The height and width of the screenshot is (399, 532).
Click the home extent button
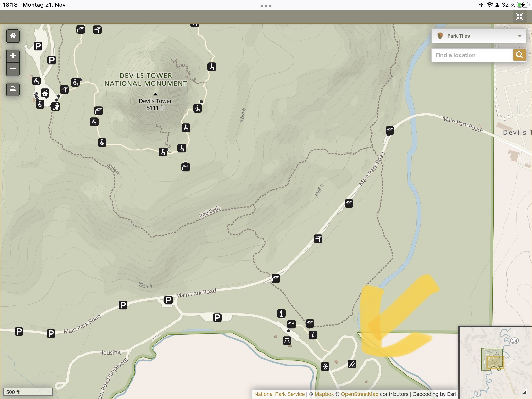[13, 36]
